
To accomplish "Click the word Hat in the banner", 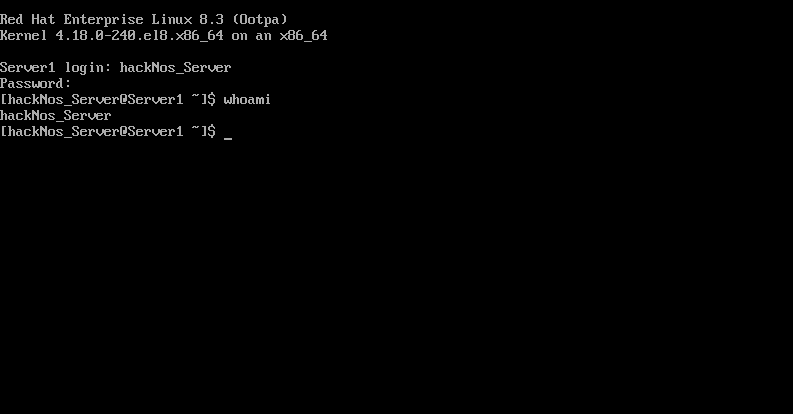I will click(43, 19).
